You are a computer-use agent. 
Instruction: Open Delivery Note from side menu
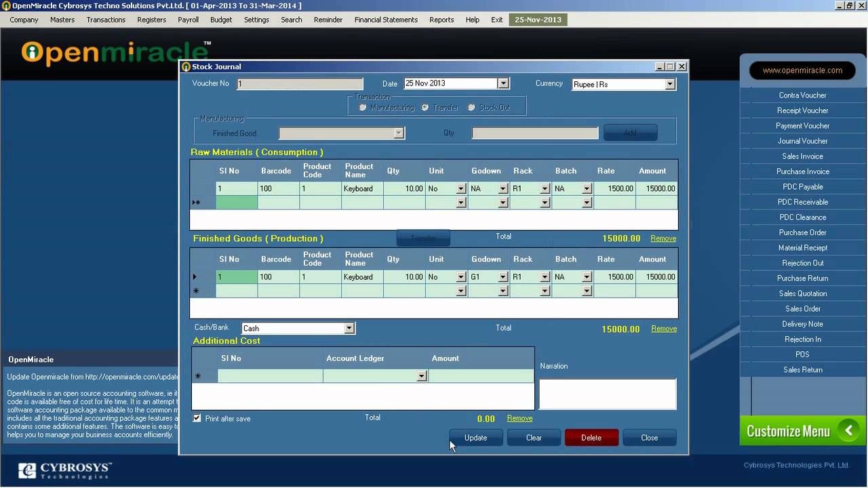[x=802, y=324]
